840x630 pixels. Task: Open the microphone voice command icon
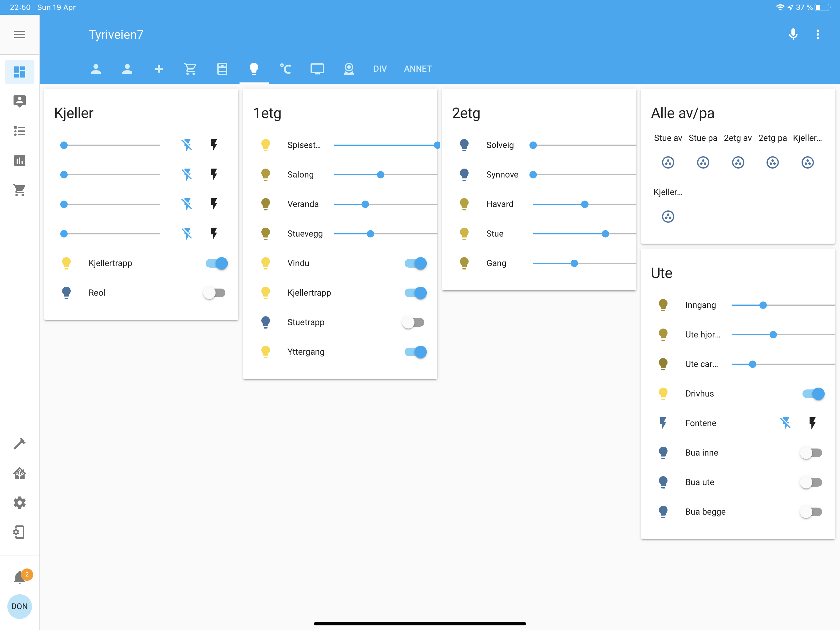point(793,34)
